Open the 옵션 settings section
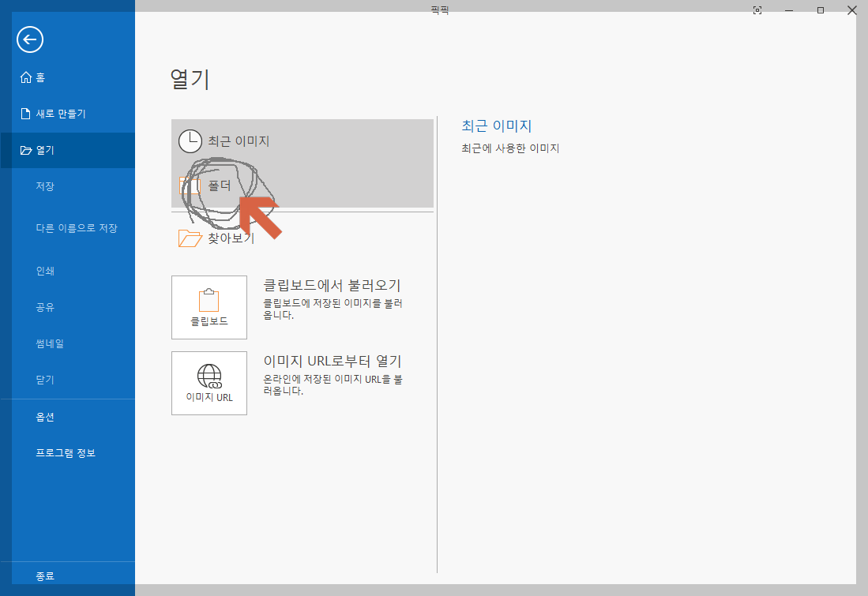The image size is (868, 596). (x=43, y=417)
